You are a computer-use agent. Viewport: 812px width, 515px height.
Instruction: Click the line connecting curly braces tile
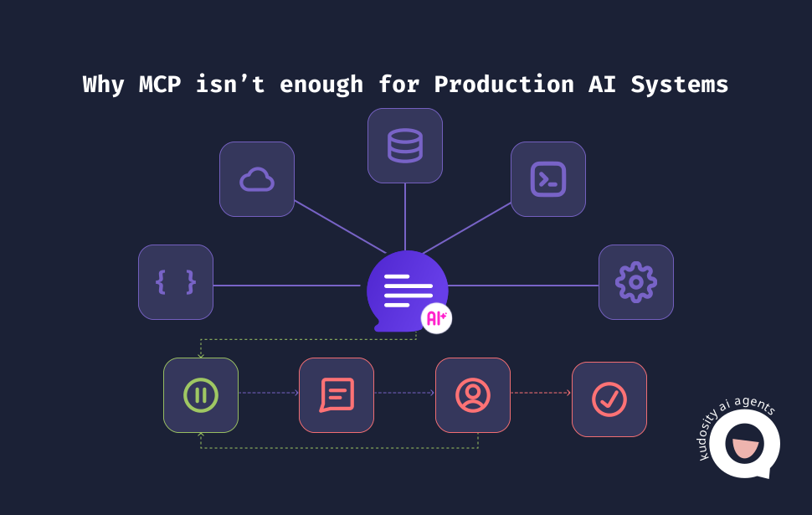tap(287, 286)
